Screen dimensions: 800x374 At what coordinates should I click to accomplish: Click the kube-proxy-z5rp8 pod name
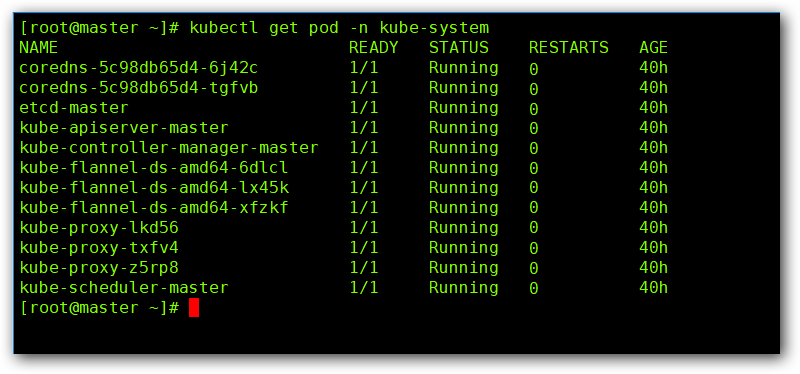tap(99, 268)
